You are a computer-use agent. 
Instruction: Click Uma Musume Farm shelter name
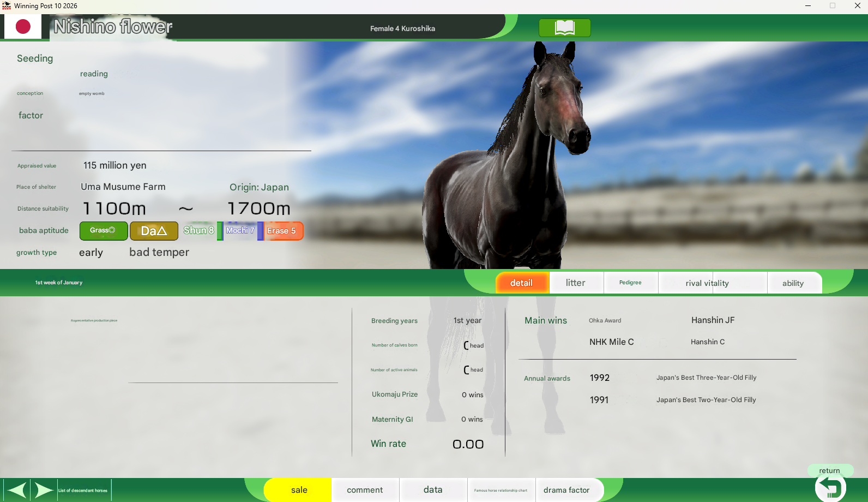point(123,187)
